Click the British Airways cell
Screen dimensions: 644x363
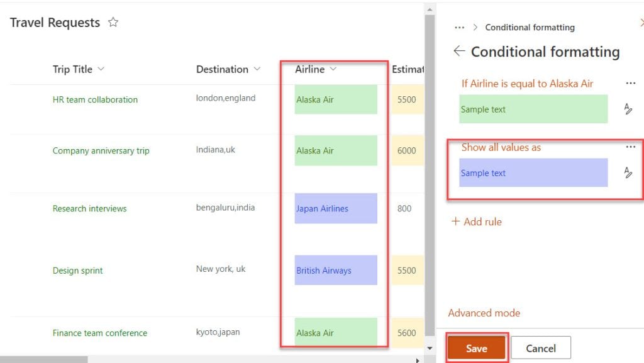[336, 270]
